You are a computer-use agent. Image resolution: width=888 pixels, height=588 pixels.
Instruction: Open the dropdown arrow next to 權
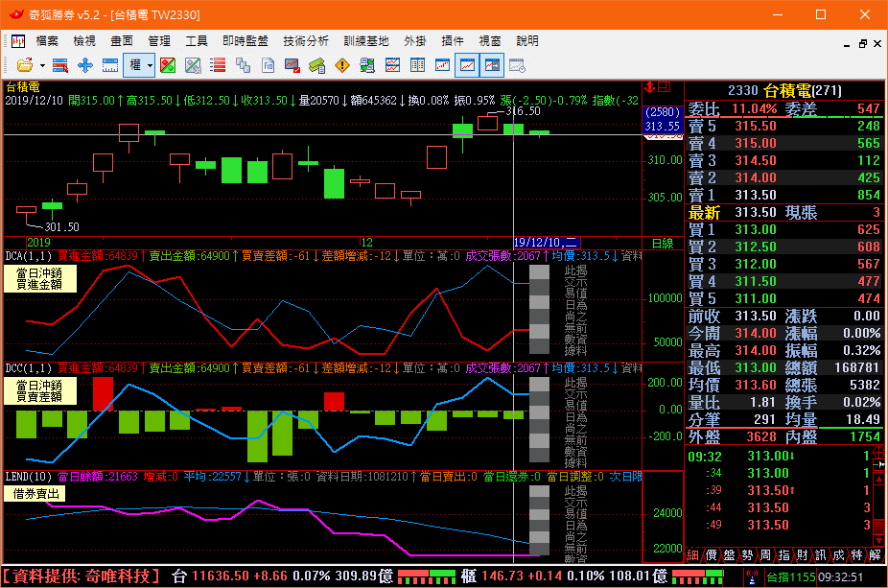pyautogui.click(x=150, y=66)
